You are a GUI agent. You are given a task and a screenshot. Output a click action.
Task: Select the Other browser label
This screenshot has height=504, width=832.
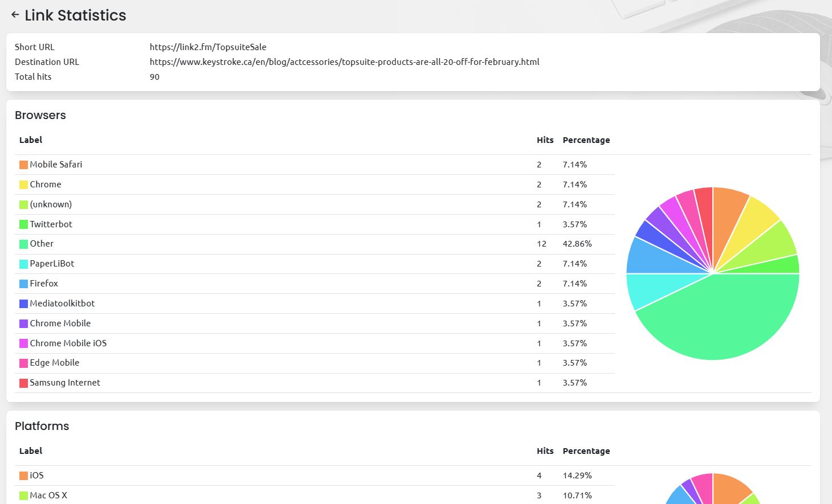tap(42, 244)
